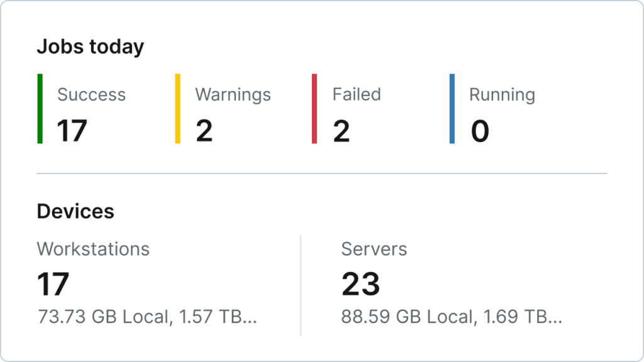
Task: Open the Servers count 23
Action: [x=361, y=285]
